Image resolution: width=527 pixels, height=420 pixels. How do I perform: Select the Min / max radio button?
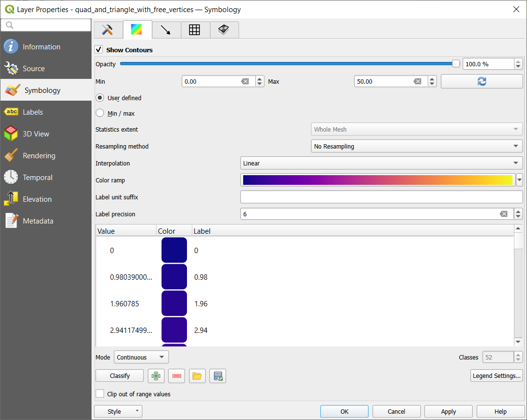point(100,113)
